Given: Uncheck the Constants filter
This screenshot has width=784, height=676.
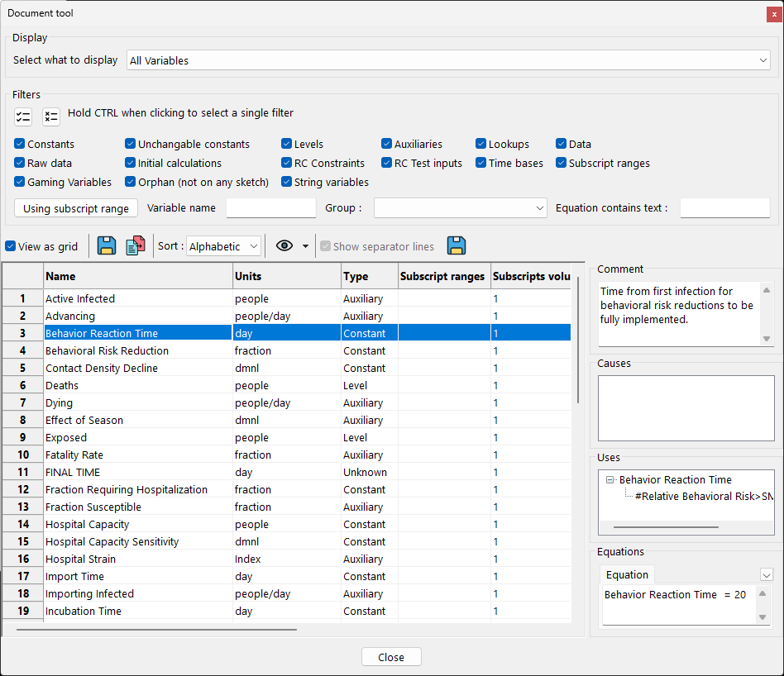Looking at the screenshot, I should tap(18, 143).
